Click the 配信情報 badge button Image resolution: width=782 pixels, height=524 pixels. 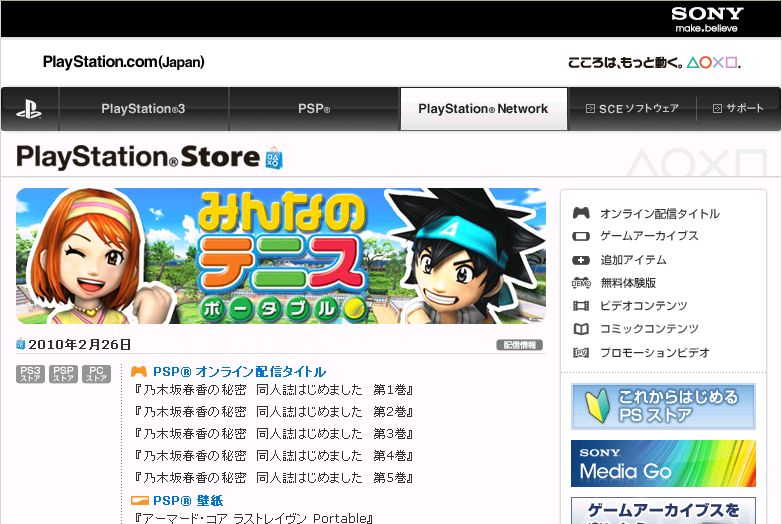(x=520, y=345)
